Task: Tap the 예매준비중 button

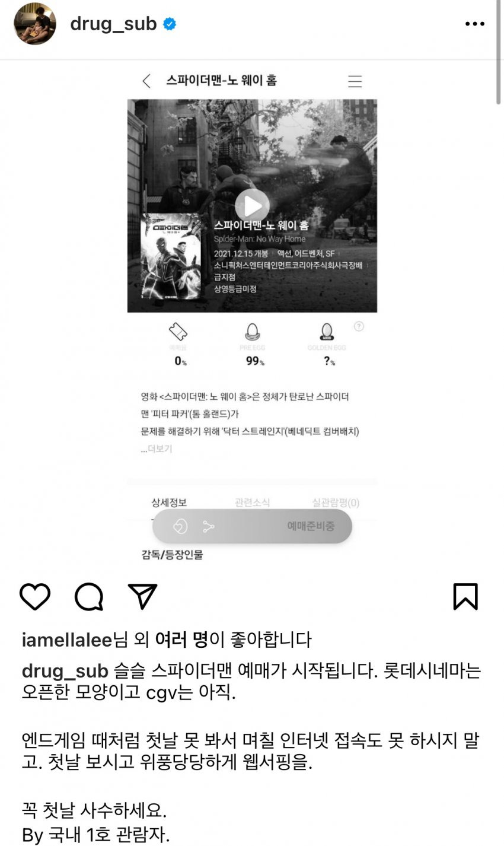Action: click(x=311, y=526)
